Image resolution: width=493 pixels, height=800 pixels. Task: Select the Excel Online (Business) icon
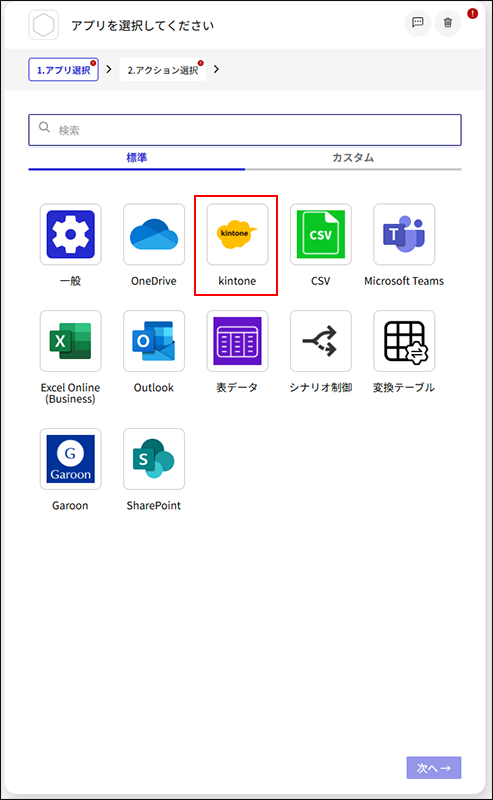tap(70, 341)
